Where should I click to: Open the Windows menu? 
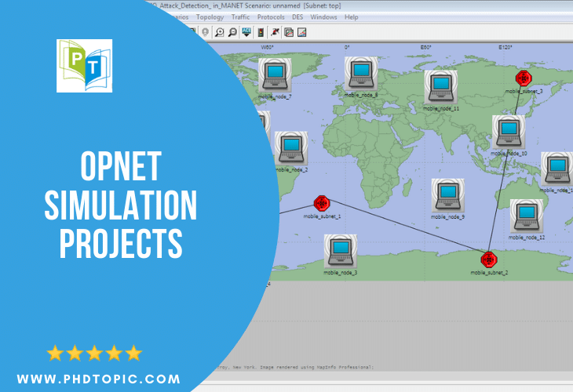tap(323, 17)
